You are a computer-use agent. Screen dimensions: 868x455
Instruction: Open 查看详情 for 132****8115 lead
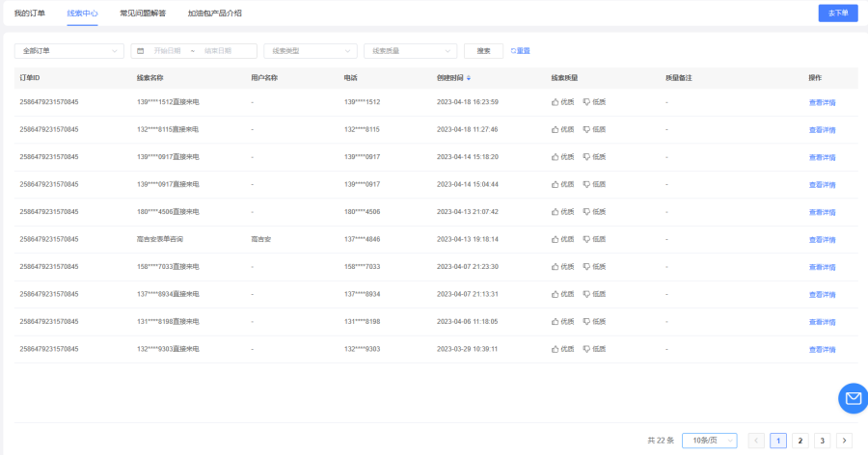click(x=822, y=130)
